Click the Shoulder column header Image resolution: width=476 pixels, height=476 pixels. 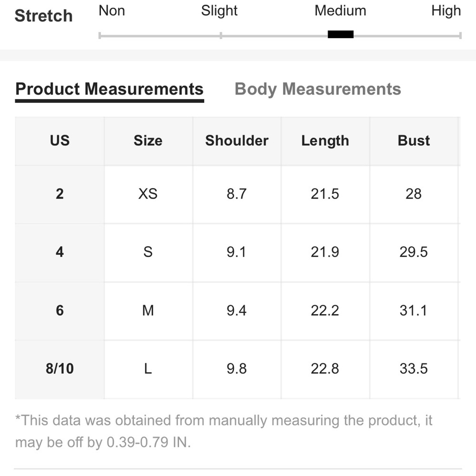click(237, 141)
